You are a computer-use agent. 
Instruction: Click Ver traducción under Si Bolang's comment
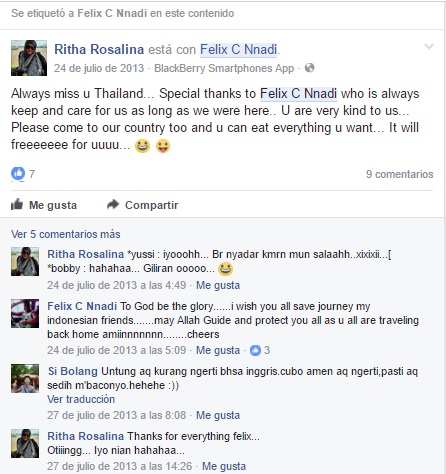81,399
